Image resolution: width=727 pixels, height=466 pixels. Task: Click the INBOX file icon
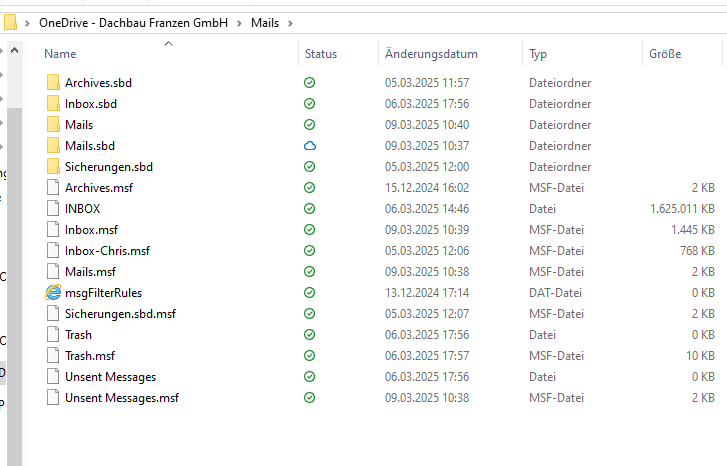53,209
